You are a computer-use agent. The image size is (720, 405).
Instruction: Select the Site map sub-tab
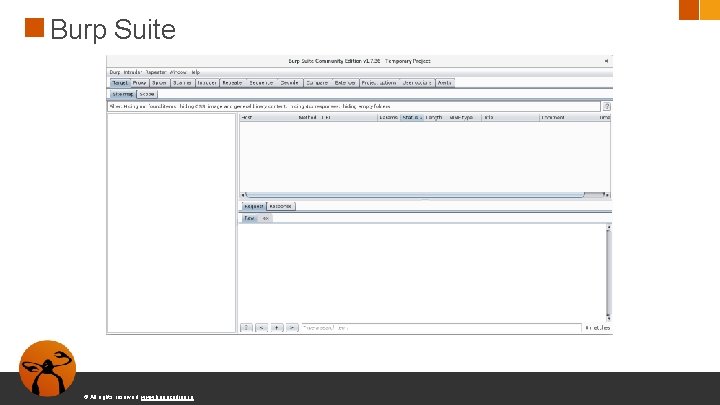pos(123,94)
